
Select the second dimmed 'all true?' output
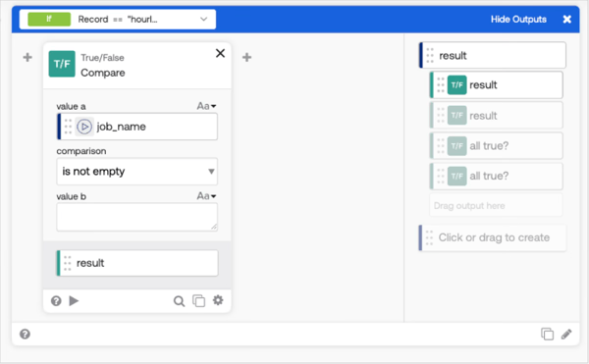tap(496, 176)
